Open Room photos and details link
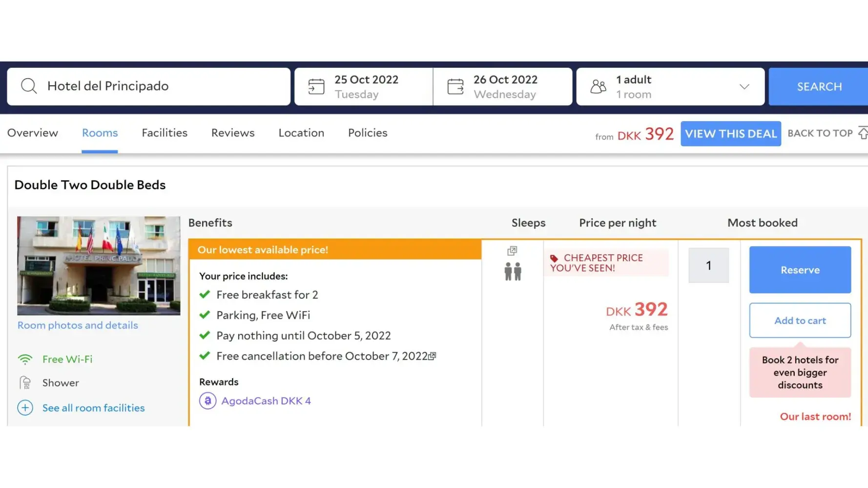This screenshot has width=868, height=488. [x=78, y=325]
